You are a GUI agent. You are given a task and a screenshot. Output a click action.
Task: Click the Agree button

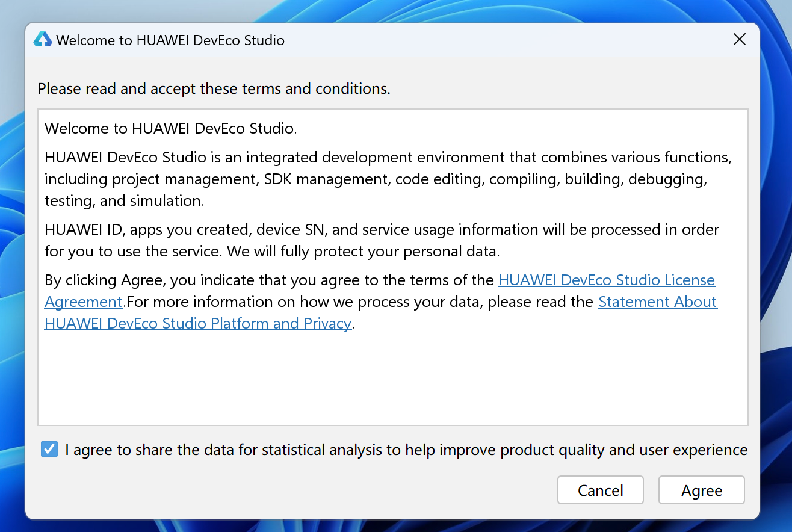pyautogui.click(x=702, y=490)
